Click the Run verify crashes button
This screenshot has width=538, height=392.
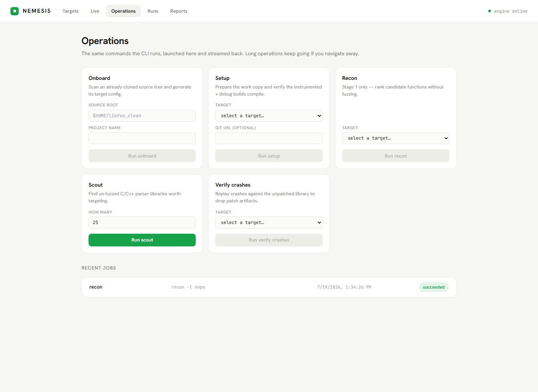click(269, 240)
